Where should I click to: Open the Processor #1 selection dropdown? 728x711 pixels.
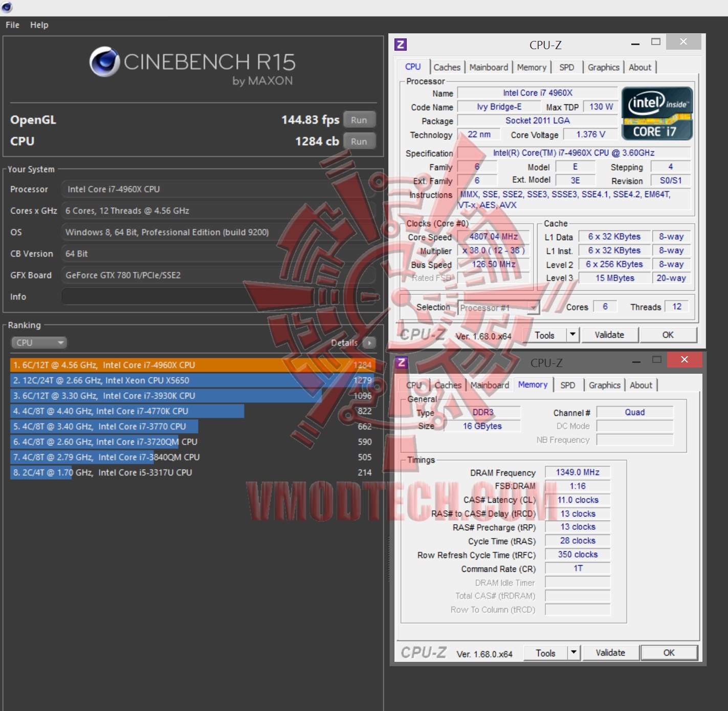click(x=499, y=308)
